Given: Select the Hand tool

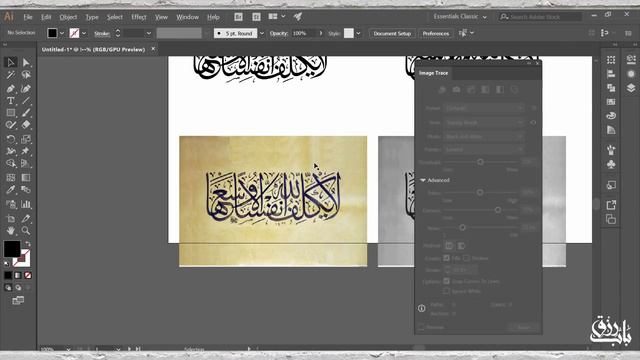Looking at the screenshot, I should 11,231.
